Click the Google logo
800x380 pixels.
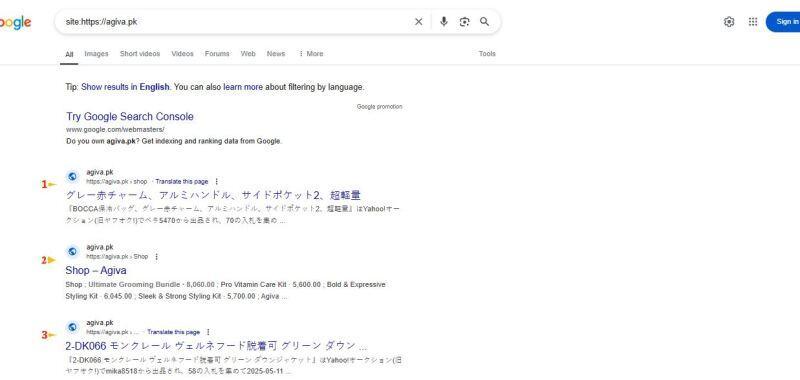15,22
